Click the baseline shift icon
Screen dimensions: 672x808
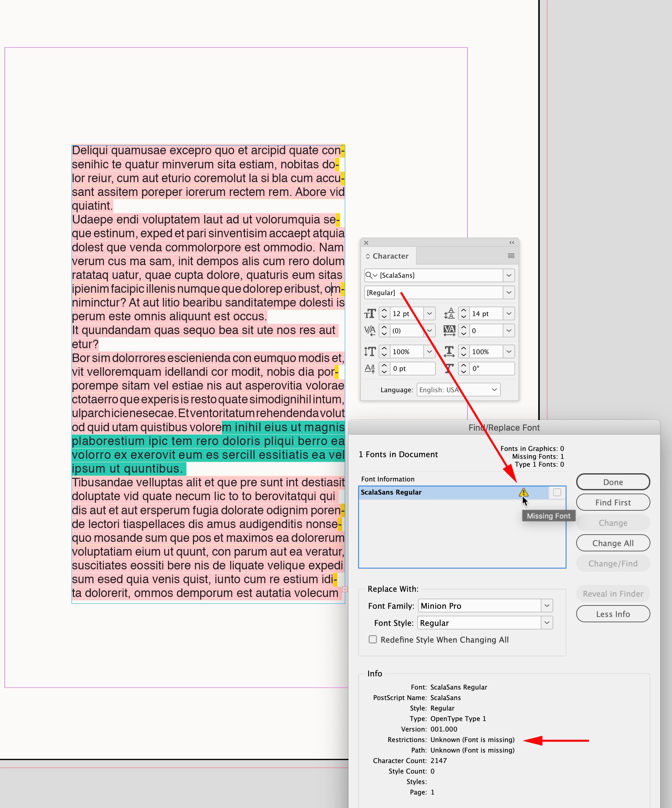[370, 369]
